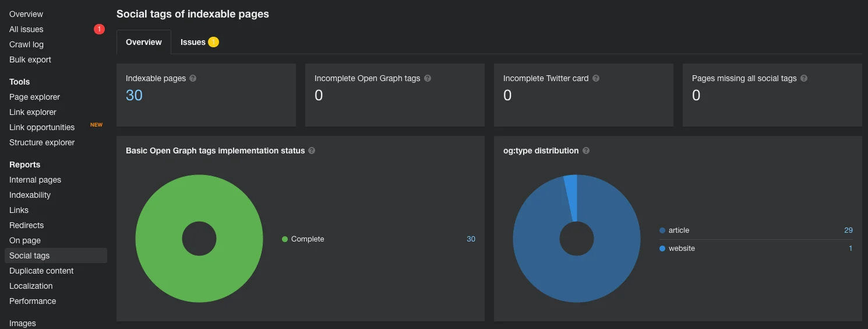This screenshot has height=329, width=868.
Task: Click Tools section heading
Action: (19, 82)
